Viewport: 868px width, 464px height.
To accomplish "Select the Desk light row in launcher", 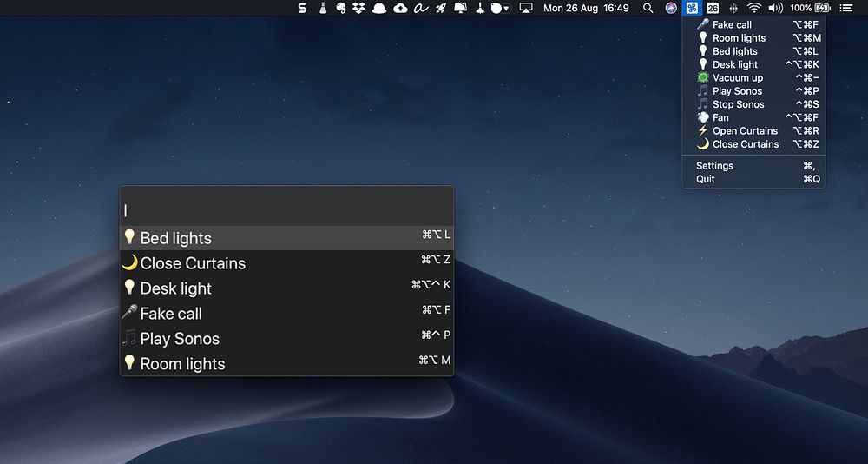I will [x=286, y=288].
